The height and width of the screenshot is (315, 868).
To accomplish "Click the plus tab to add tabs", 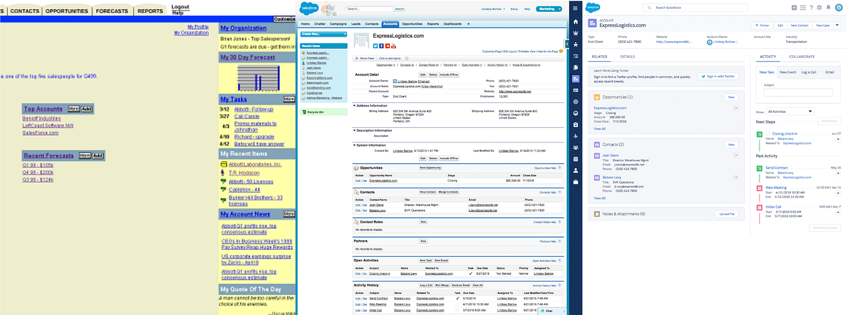I will click(468, 24).
